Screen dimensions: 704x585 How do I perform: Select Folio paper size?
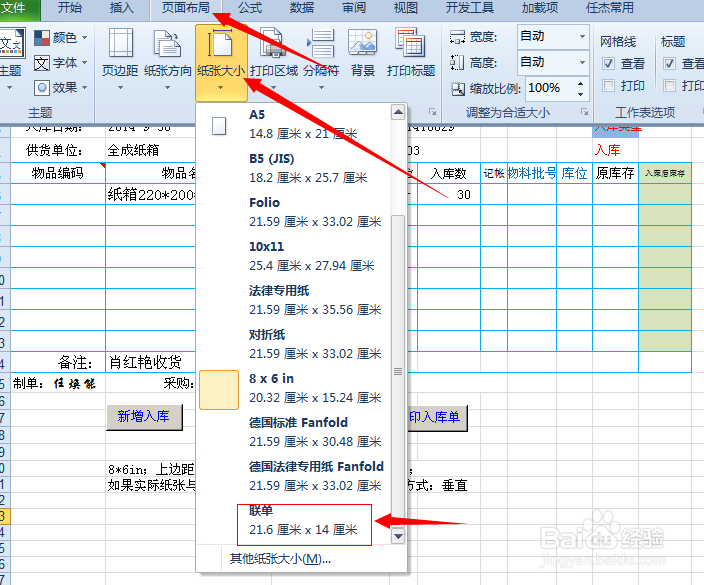pos(294,212)
